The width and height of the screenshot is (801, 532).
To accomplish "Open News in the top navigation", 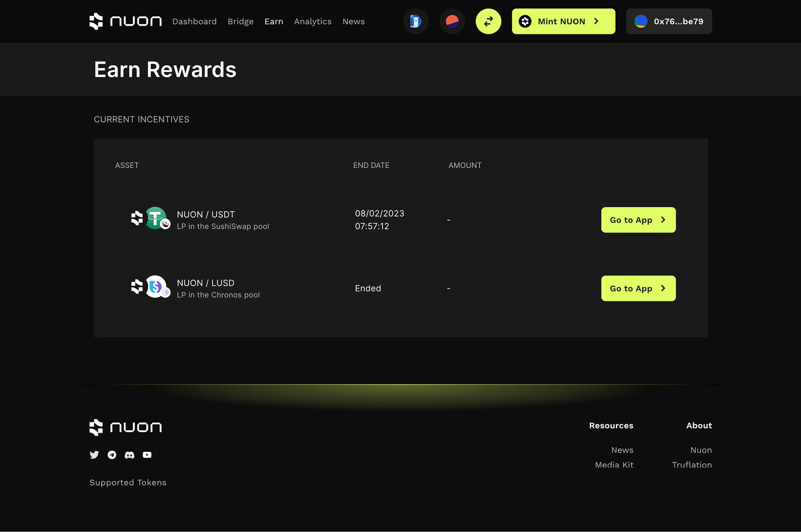I will [x=354, y=21].
